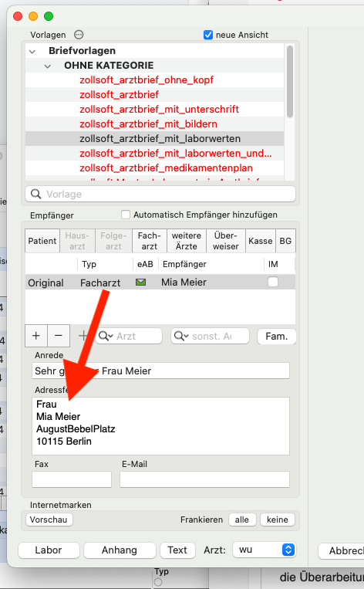Collapse the OHNE KATEGORIE group
The image size is (364, 589).
tap(48, 66)
